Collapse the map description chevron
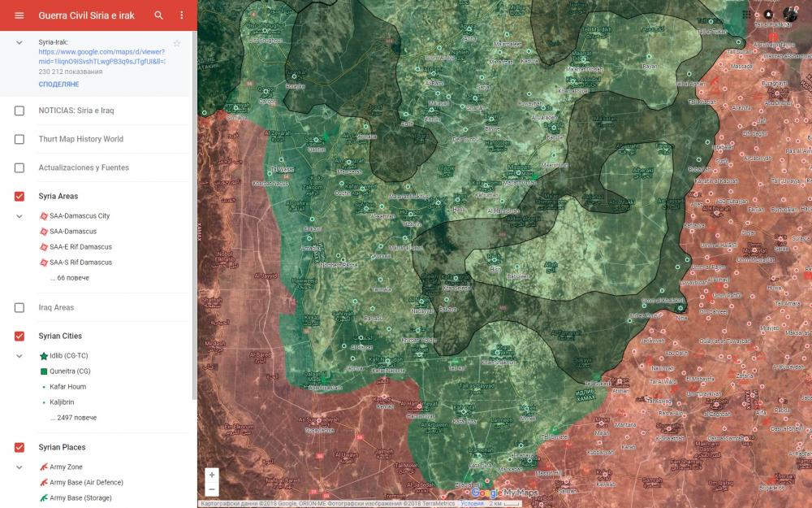Viewport: 812px width, 508px height. [x=19, y=42]
